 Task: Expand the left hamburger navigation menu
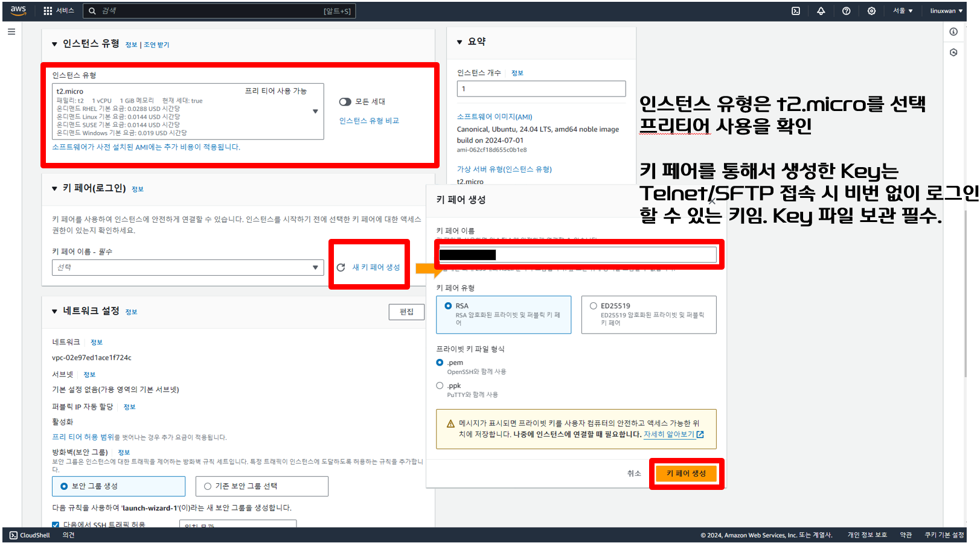[11, 32]
